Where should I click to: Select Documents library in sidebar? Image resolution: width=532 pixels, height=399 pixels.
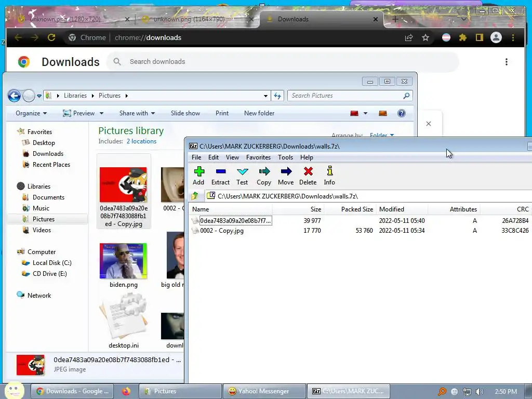coord(48,197)
